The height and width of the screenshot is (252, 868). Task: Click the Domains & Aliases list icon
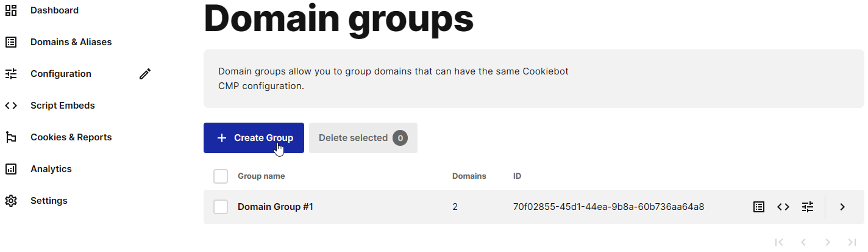(x=11, y=42)
